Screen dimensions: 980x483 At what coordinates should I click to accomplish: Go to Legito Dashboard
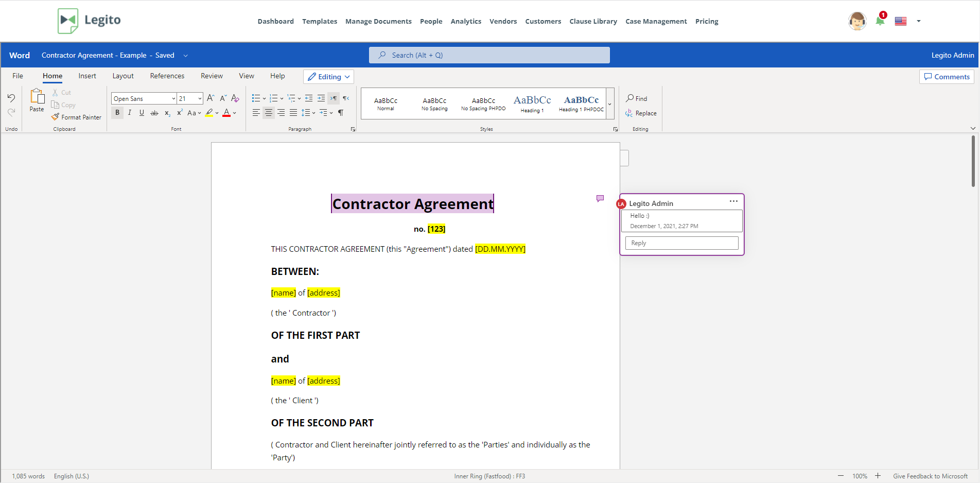[276, 21]
